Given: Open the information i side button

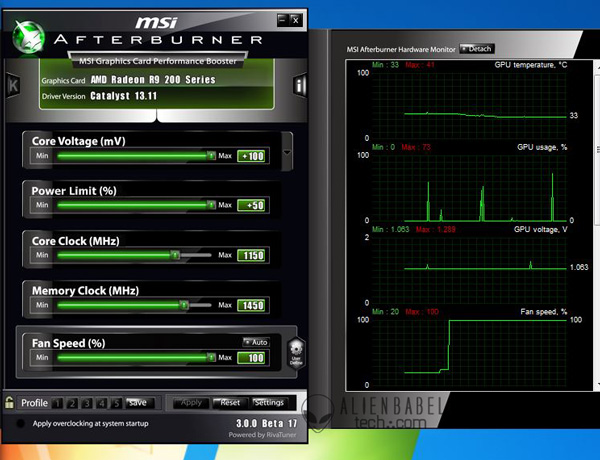Looking at the screenshot, I should coord(300,85).
